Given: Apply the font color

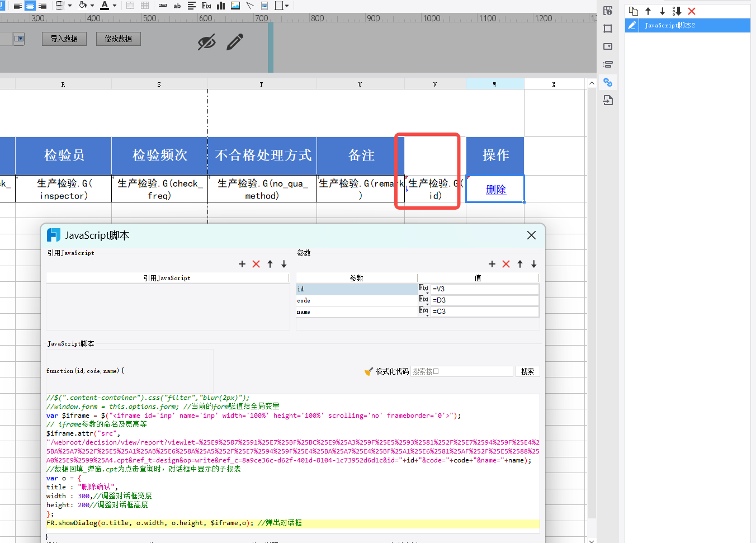Looking at the screenshot, I should [105, 6].
